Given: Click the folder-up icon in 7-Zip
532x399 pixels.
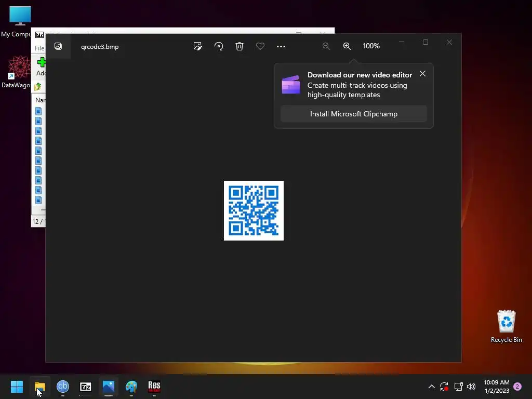Looking at the screenshot, I should [x=37, y=87].
